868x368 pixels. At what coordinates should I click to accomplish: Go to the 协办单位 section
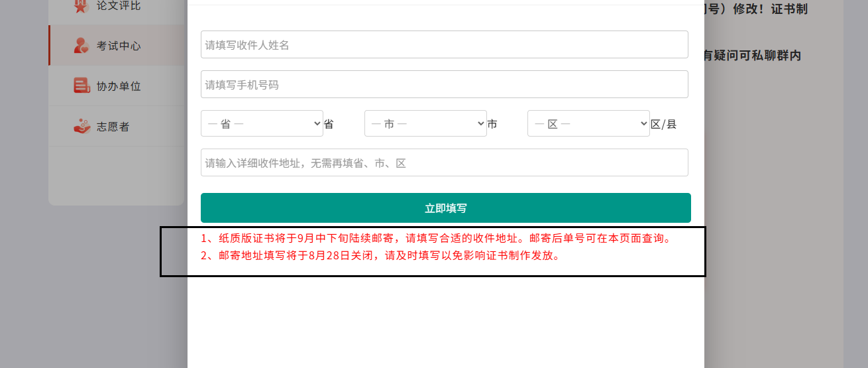click(x=119, y=86)
